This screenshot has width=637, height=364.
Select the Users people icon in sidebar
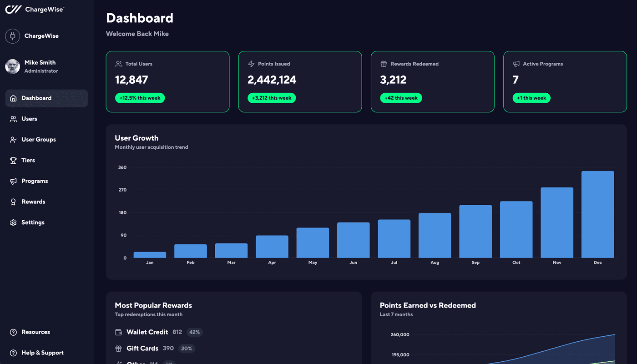pos(13,119)
